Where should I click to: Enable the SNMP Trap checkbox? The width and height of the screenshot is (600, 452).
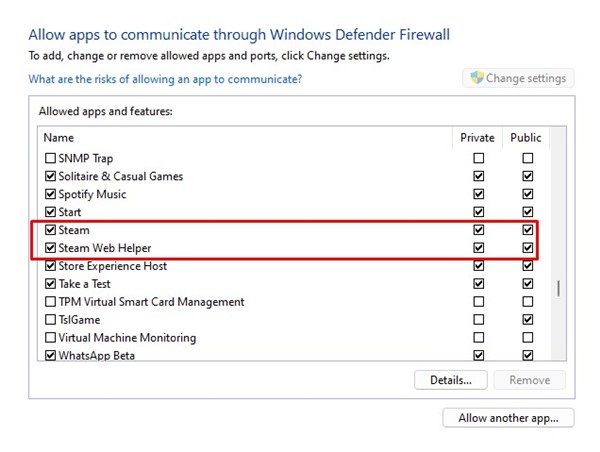pos(51,159)
